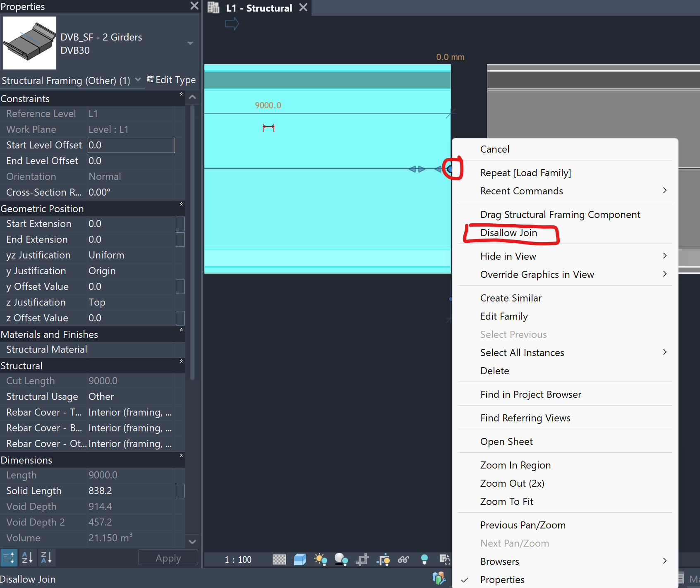The width and height of the screenshot is (700, 588).
Task: Sort properties alphabetically ascending
Action: [x=27, y=557]
